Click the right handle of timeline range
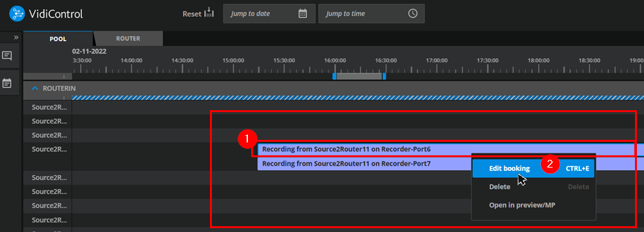 384,76
